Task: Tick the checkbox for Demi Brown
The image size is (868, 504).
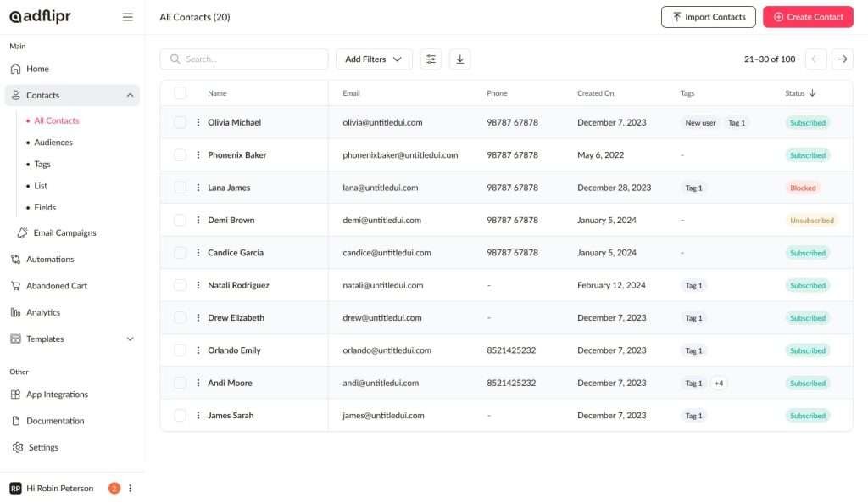Action: pos(180,221)
